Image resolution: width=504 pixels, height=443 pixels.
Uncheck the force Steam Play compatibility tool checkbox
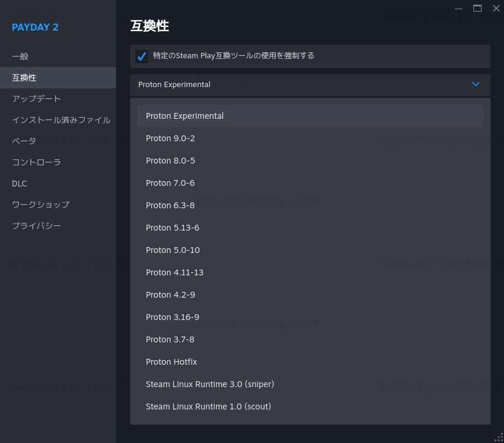tap(142, 56)
